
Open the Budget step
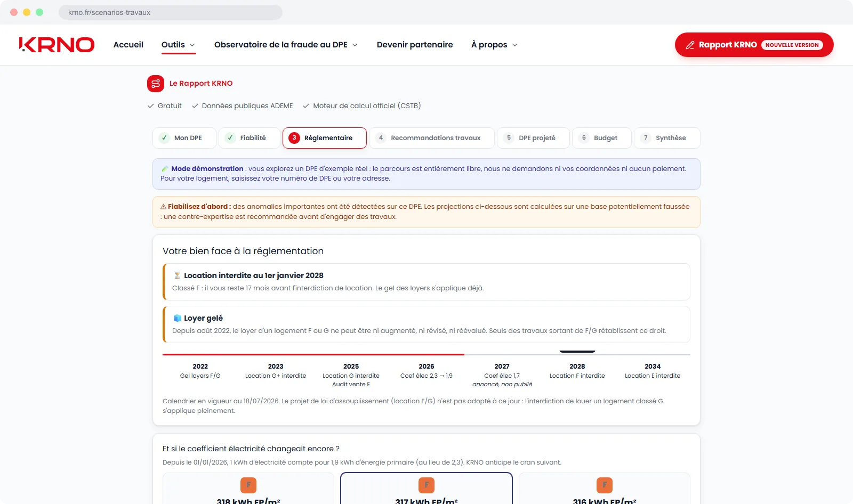pos(602,138)
